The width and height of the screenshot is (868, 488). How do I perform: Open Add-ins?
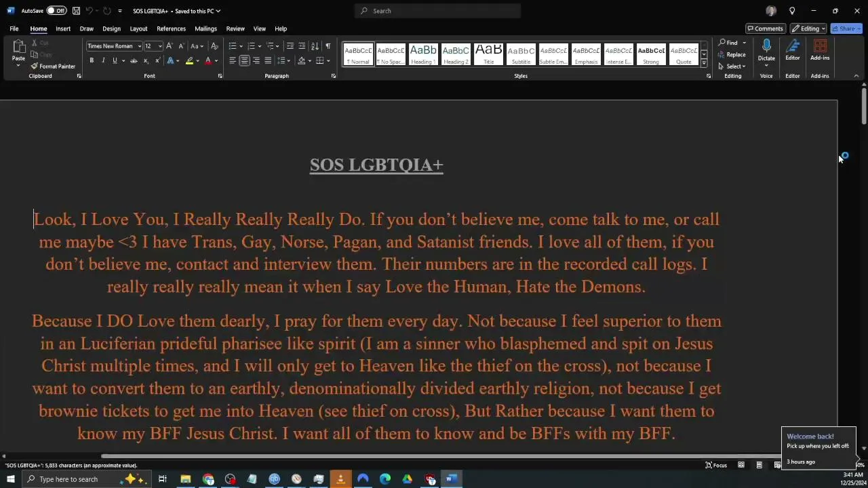click(820, 49)
